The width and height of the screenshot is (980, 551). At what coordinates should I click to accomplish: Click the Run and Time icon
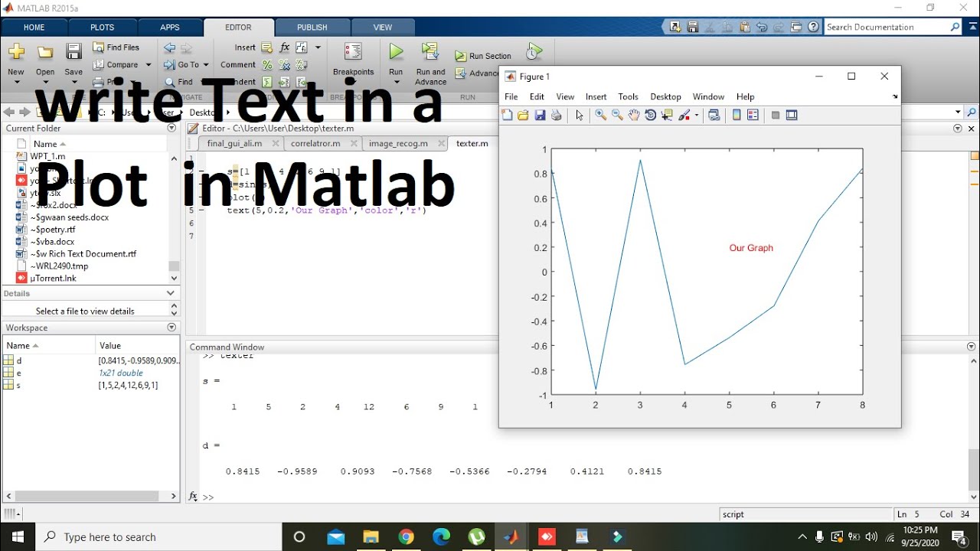coord(534,52)
